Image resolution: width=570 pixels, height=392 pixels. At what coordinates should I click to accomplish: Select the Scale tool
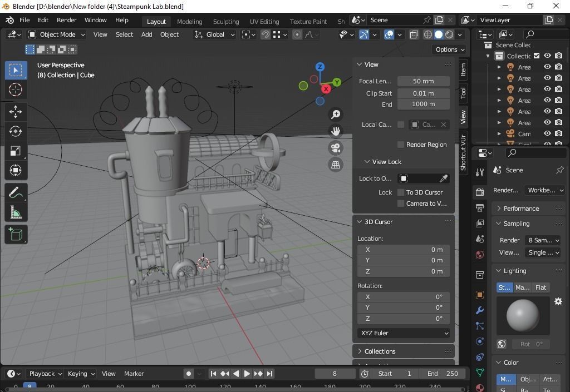(x=16, y=150)
